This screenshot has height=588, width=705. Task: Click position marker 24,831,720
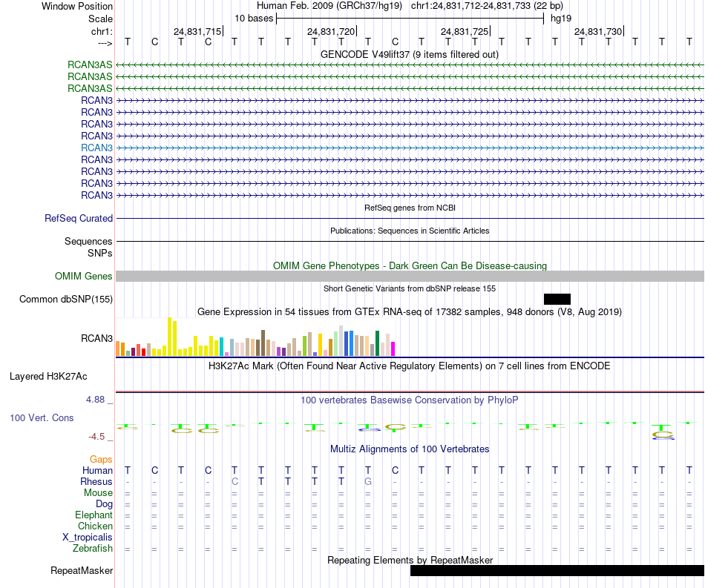pos(331,31)
